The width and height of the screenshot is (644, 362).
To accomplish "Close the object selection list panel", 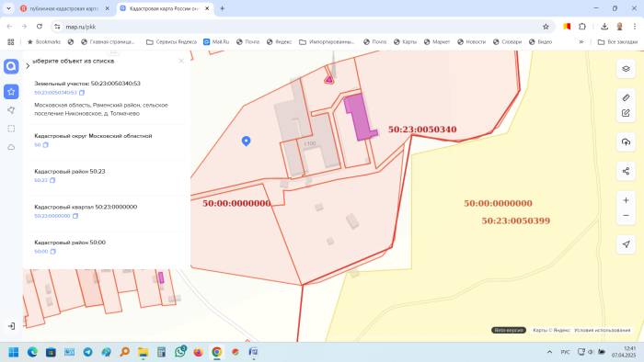I will point(181,61).
